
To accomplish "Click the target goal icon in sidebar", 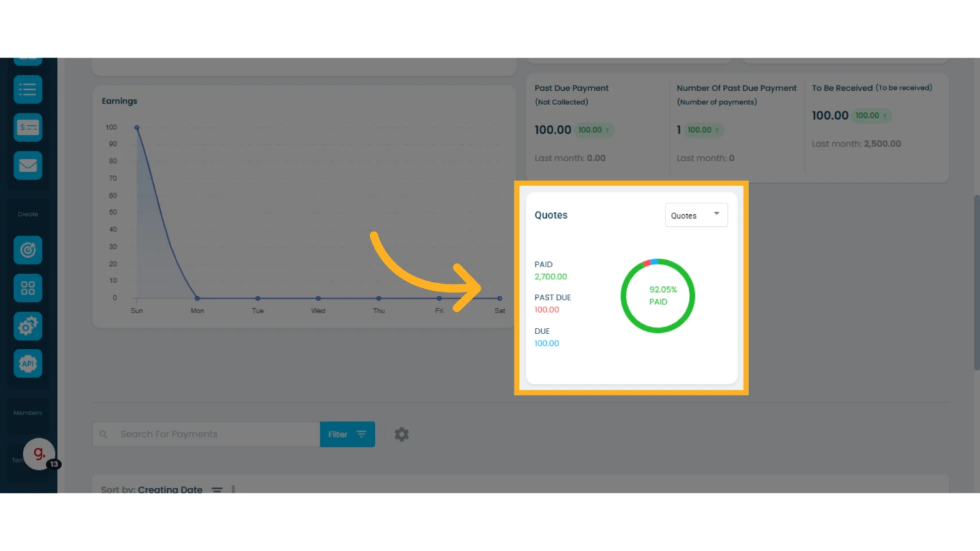I will [x=28, y=250].
